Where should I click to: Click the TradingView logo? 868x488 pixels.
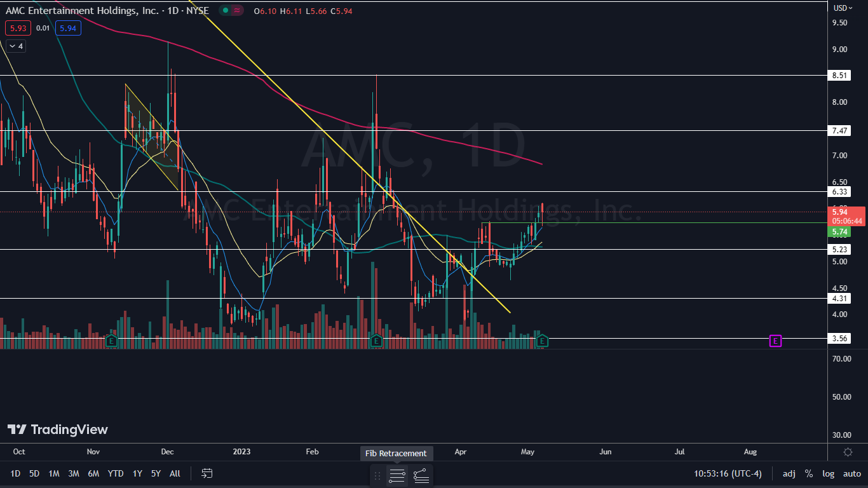(x=58, y=430)
